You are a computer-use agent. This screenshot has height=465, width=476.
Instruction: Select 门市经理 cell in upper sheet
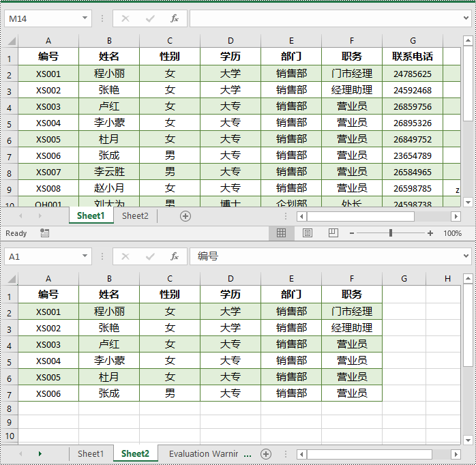(x=352, y=74)
